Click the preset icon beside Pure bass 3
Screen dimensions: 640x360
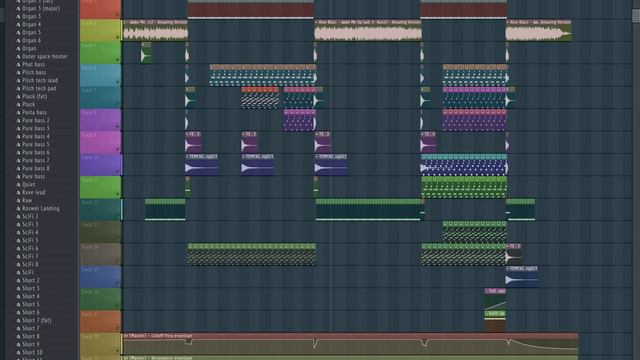pyautogui.click(x=18, y=129)
